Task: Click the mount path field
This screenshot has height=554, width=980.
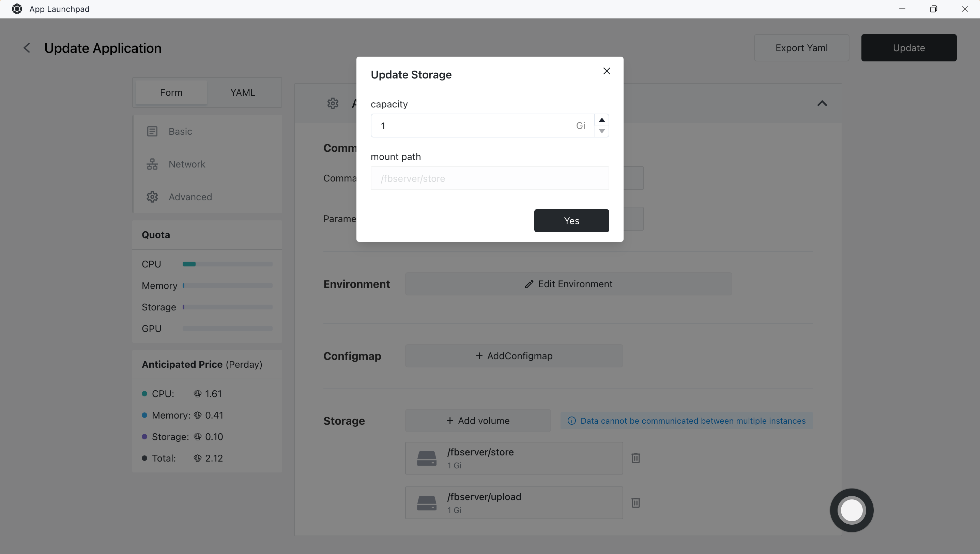Action: click(x=490, y=178)
